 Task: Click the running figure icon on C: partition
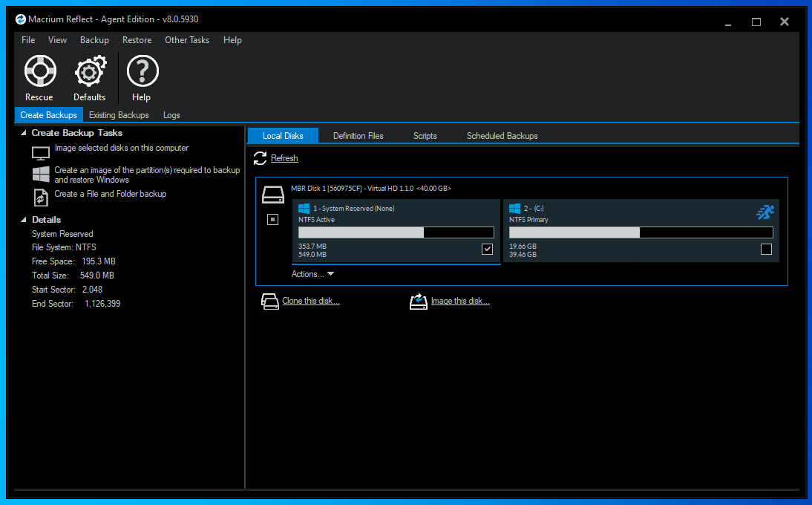764,212
